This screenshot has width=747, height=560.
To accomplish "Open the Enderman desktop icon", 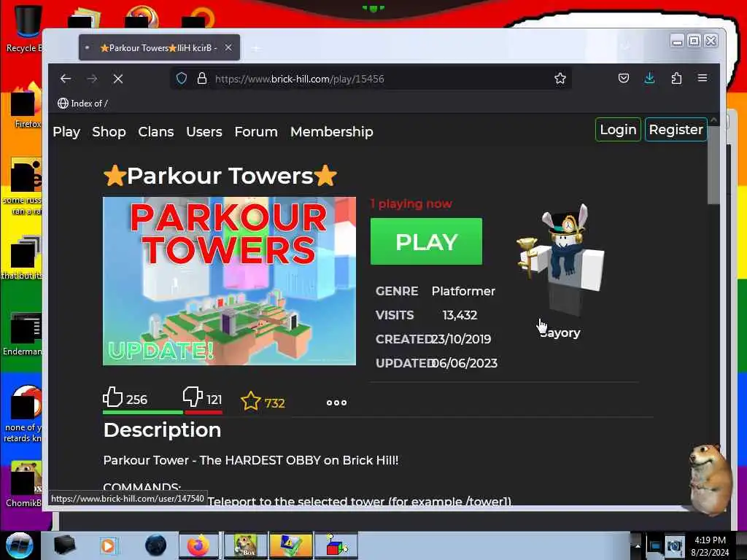I will click(23, 333).
